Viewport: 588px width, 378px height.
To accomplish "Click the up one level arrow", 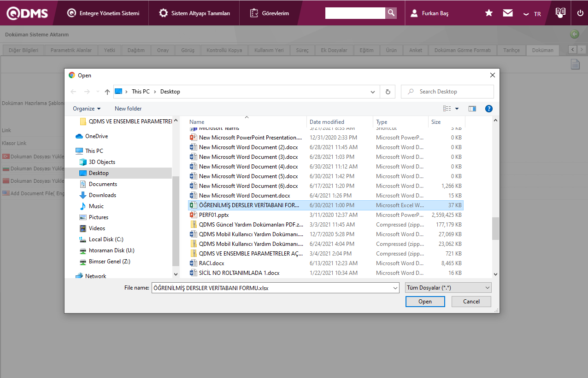I will (107, 92).
